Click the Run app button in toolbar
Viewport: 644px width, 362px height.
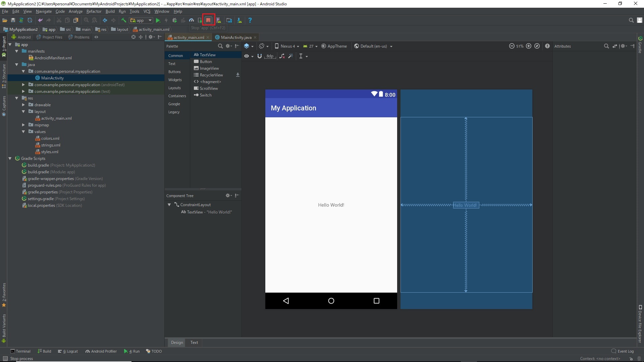pos(158,20)
